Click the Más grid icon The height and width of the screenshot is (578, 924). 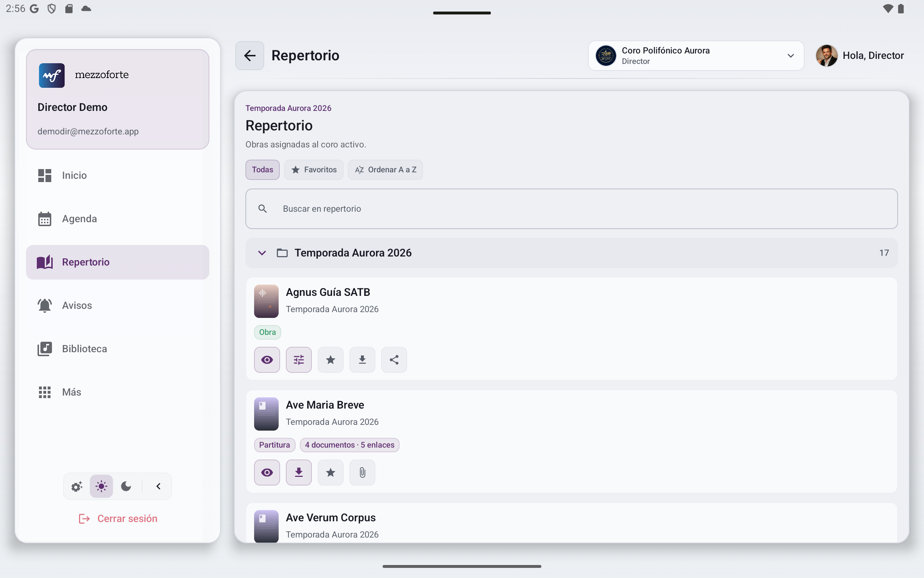click(45, 392)
